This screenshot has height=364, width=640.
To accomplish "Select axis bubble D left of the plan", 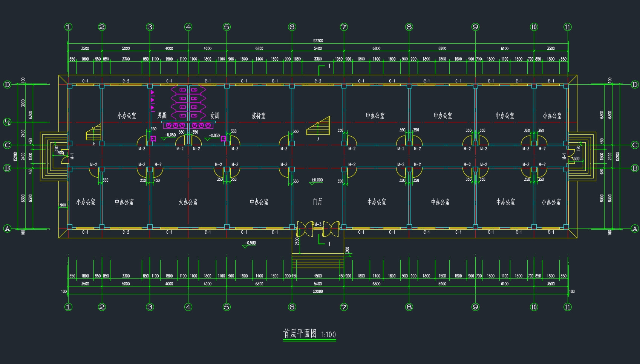I will click(x=7, y=84).
